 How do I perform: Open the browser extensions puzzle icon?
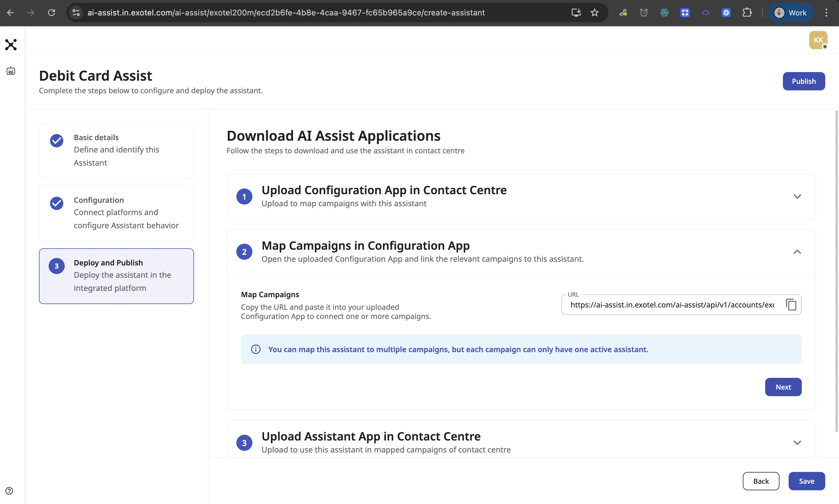(x=747, y=13)
